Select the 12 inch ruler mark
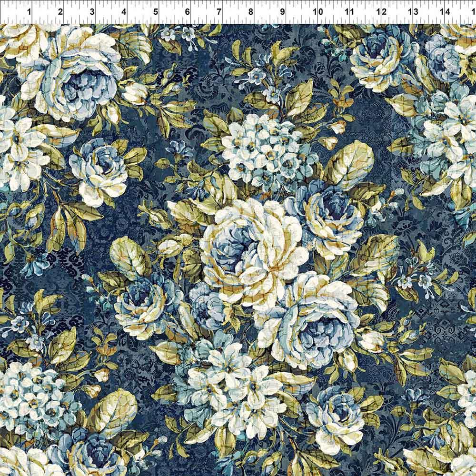 click(x=380, y=12)
